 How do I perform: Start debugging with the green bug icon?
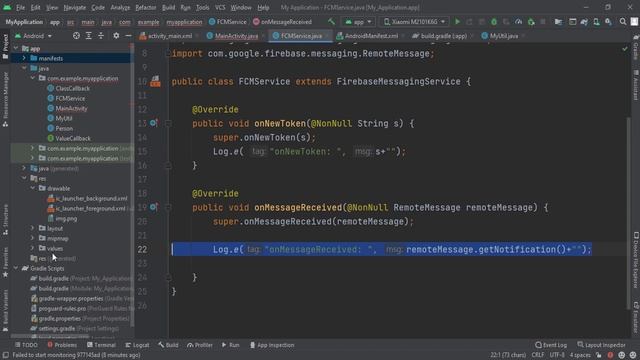(494, 22)
